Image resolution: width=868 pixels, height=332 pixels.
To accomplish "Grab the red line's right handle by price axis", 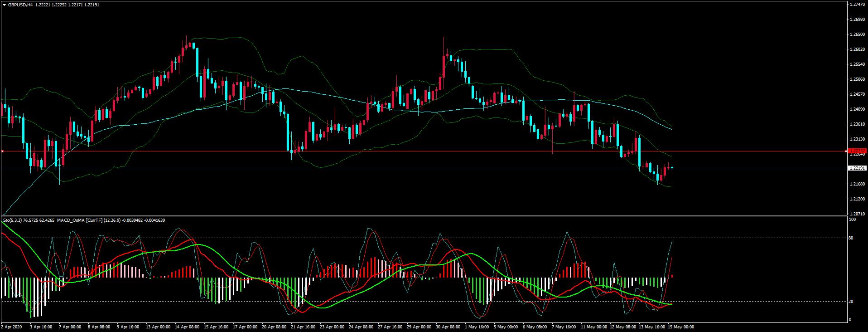I will [846, 151].
